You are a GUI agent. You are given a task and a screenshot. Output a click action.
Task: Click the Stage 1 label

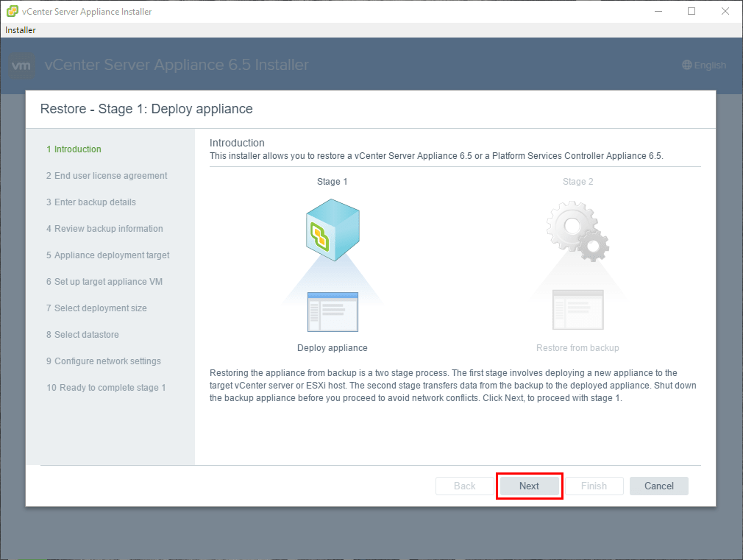tap(333, 182)
